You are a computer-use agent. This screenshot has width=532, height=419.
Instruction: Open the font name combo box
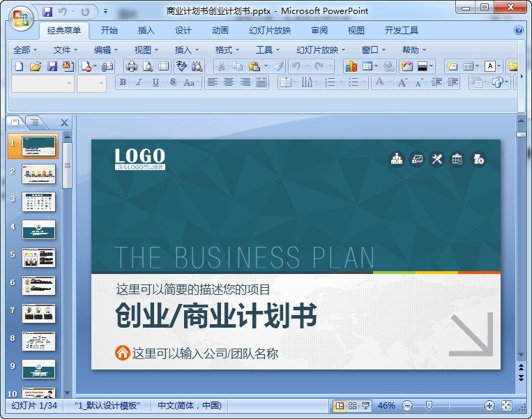pos(43,83)
